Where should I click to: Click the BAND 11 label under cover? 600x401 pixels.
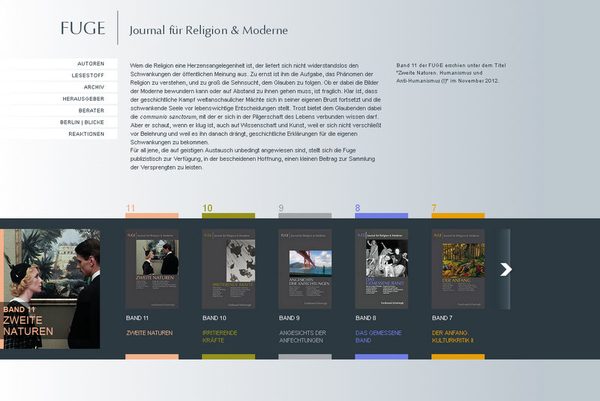[137, 318]
